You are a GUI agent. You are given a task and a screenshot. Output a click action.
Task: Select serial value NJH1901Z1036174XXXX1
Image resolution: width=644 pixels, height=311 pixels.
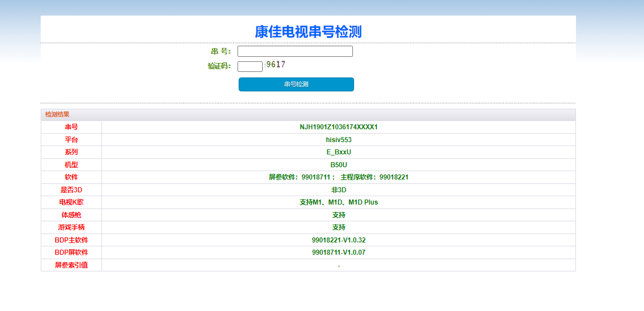coord(338,127)
